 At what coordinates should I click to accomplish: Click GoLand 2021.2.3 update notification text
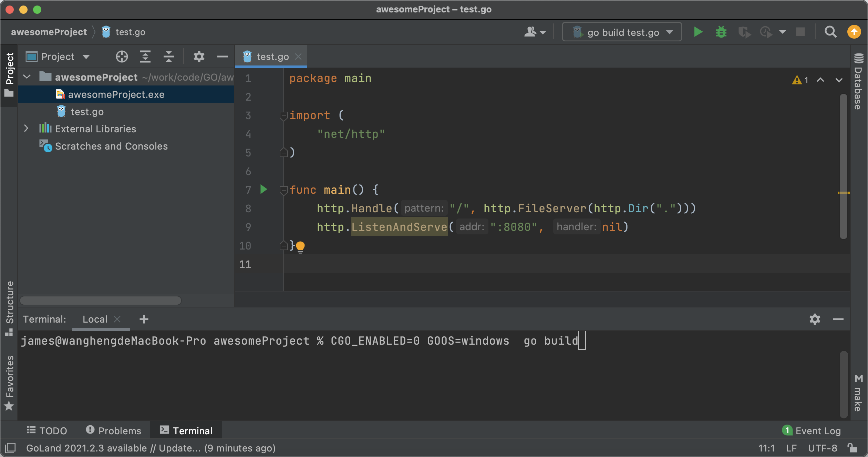(151, 448)
